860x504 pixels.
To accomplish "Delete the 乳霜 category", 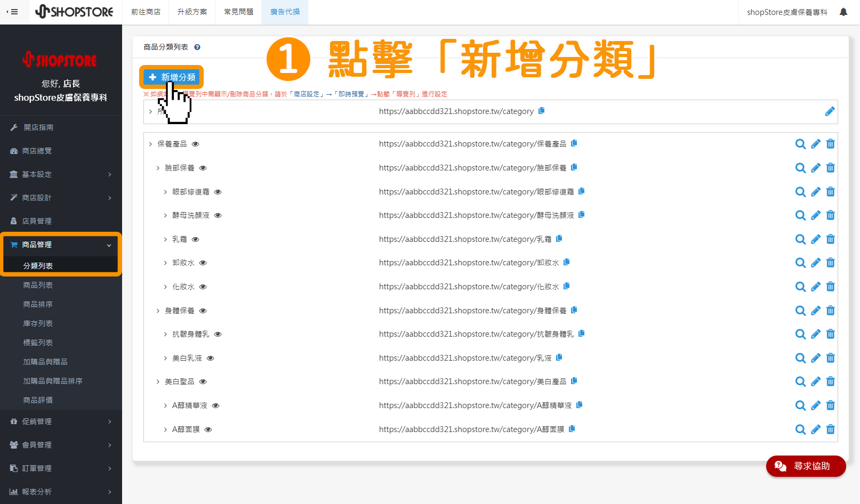I will point(830,239).
